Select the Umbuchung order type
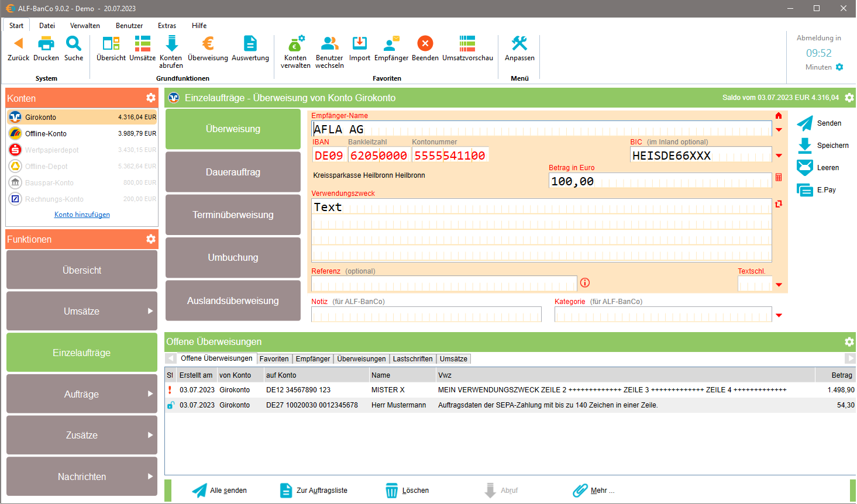The height and width of the screenshot is (504, 857). coord(233,257)
